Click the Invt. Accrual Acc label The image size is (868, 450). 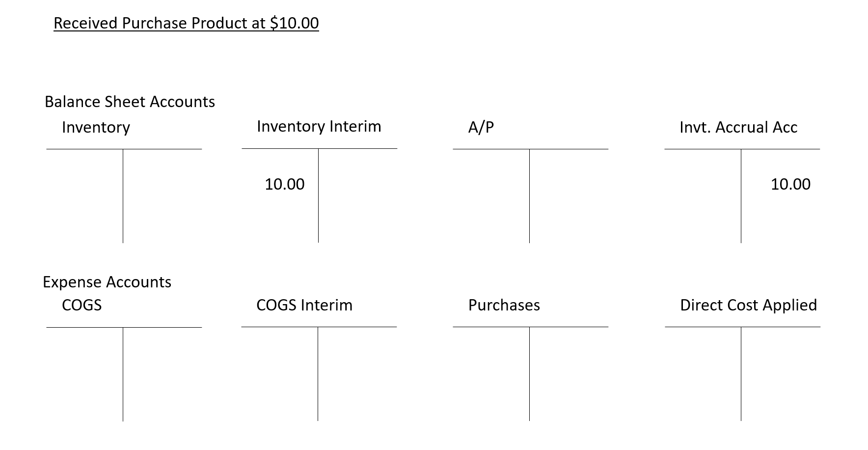[738, 127]
